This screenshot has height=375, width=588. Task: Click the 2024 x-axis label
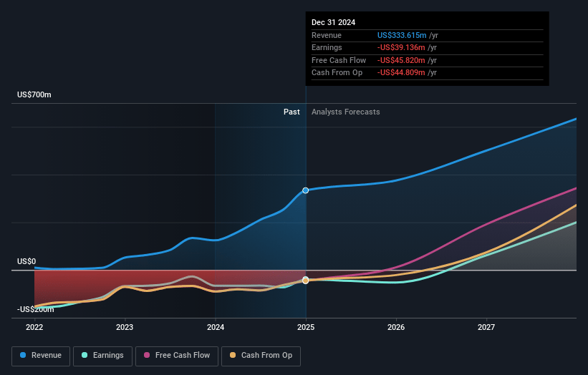pyautogui.click(x=216, y=328)
